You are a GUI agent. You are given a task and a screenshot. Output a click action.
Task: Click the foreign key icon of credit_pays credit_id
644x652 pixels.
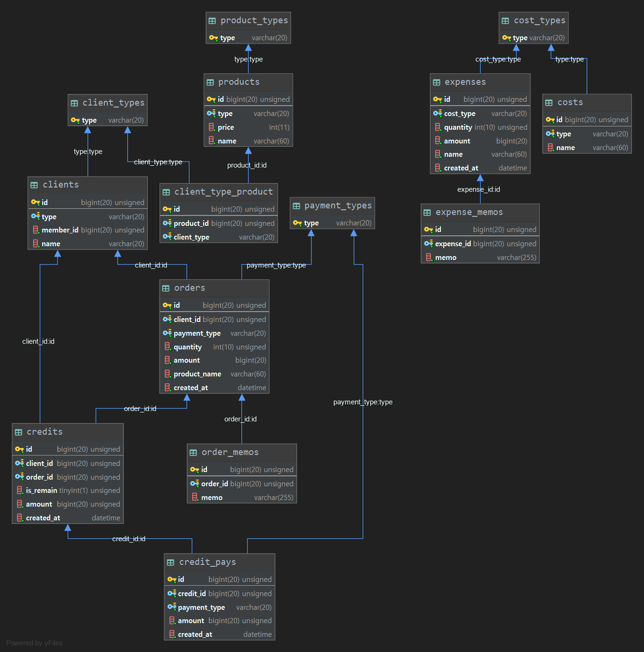(x=172, y=593)
